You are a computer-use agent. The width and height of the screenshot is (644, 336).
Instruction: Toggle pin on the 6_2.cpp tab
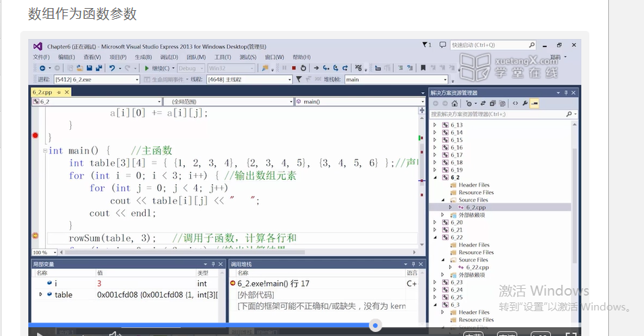[59, 92]
